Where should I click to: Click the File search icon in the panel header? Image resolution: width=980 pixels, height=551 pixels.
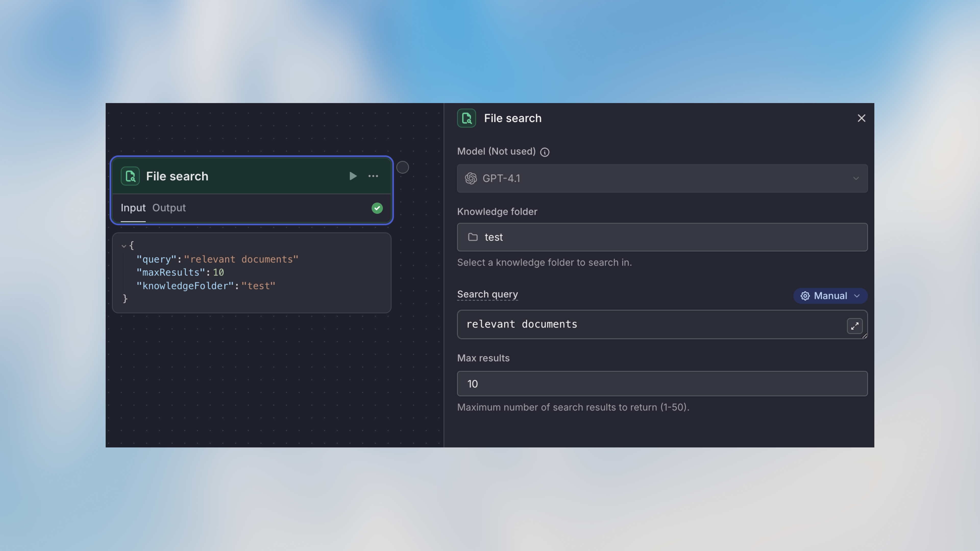(466, 118)
